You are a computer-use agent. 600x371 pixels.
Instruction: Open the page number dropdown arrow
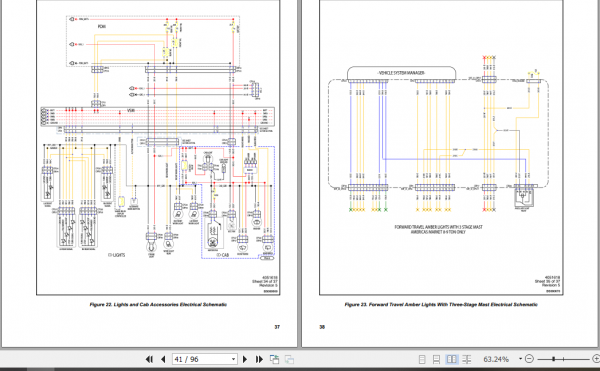pos(233,359)
